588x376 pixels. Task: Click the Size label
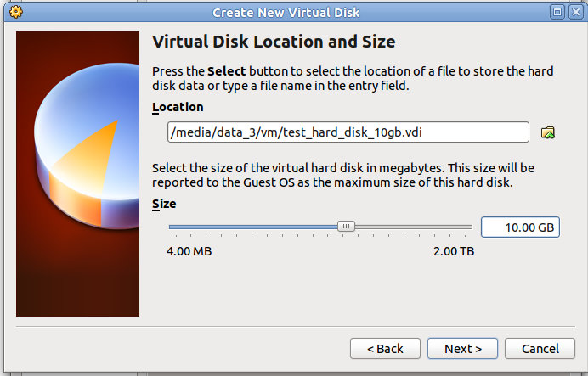(x=164, y=204)
